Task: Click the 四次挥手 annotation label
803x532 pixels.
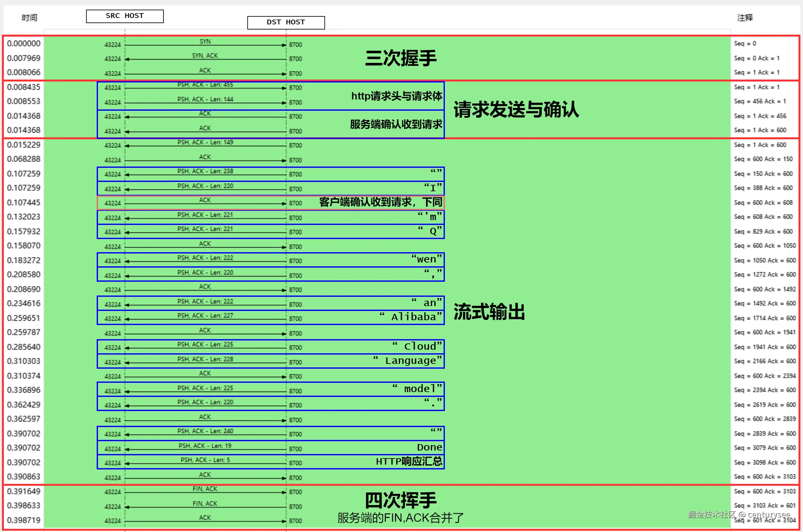Action: (400, 499)
